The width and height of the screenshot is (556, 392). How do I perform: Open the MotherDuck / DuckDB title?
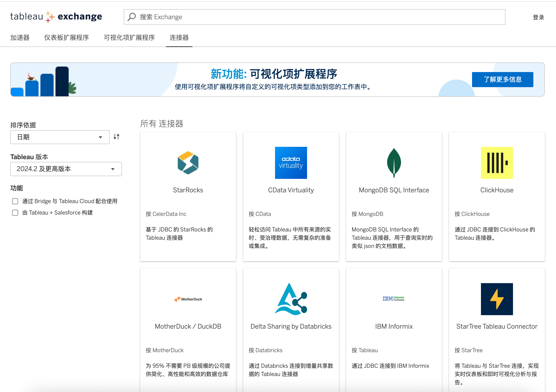pyautogui.click(x=188, y=326)
